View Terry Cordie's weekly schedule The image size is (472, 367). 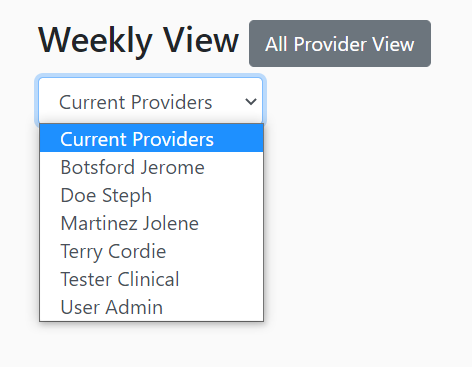tap(151, 251)
